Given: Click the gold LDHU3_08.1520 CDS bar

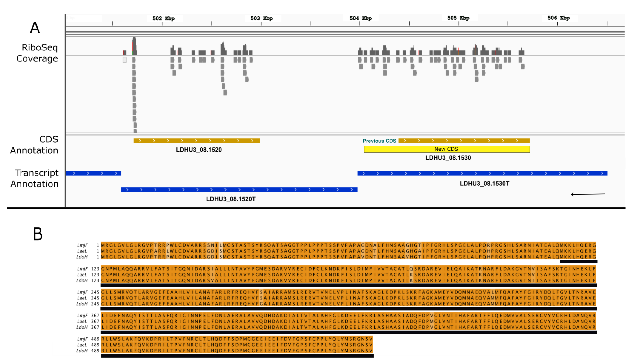Looking at the screenshot, I should [x=197, y=141].
